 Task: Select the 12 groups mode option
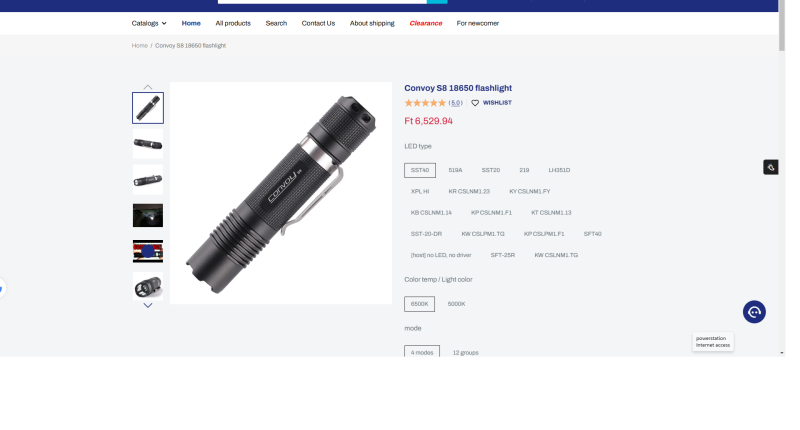[465, 352]
